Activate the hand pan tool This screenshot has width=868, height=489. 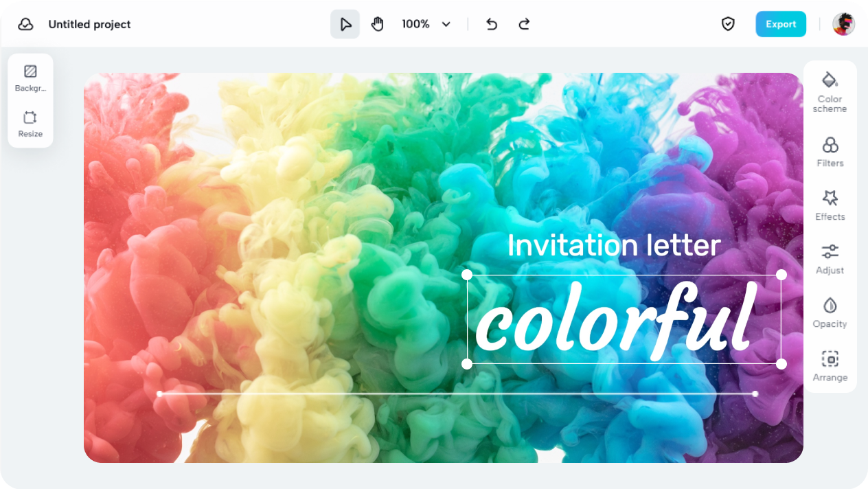click(376, 23)
